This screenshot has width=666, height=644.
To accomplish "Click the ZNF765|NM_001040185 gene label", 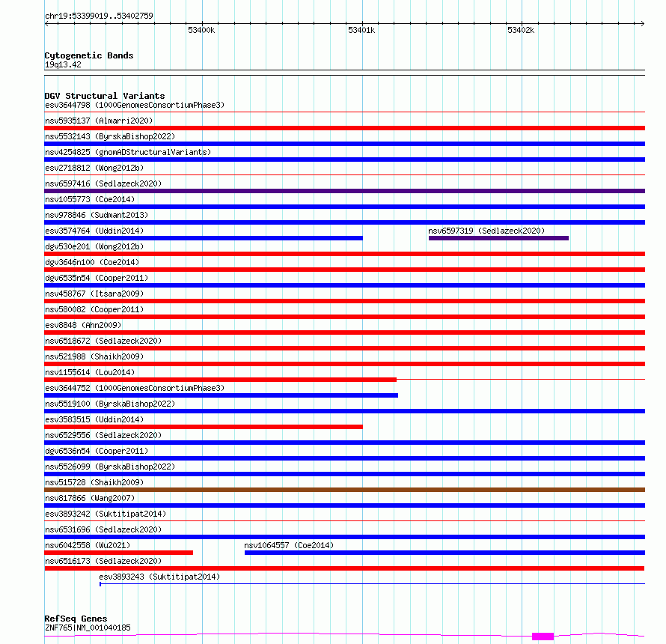I will 88,628.
